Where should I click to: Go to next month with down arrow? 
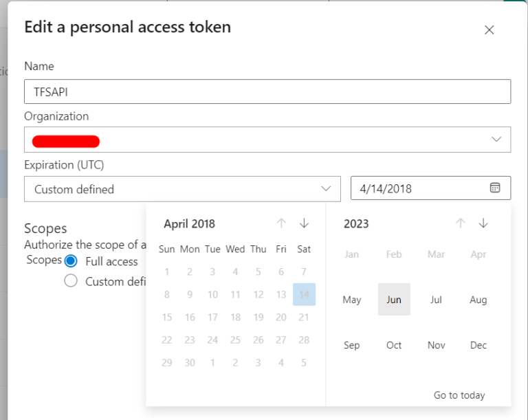[304, 223]
